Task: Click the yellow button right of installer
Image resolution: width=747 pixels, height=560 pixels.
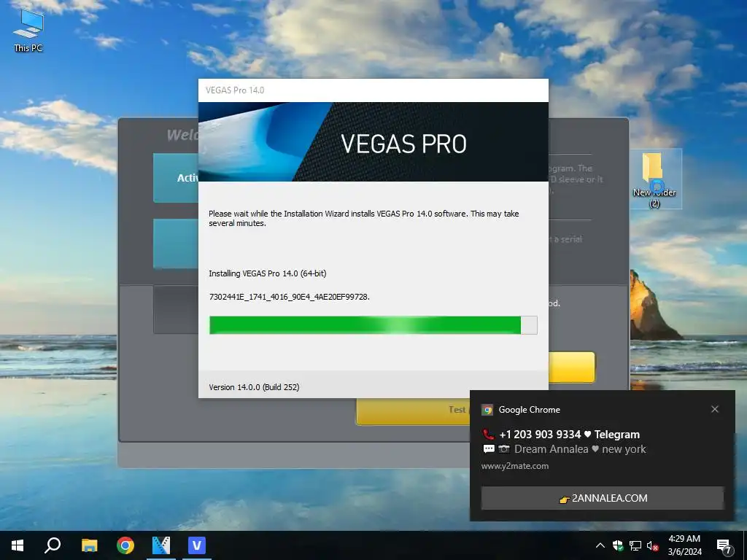Action: point(572,367)
